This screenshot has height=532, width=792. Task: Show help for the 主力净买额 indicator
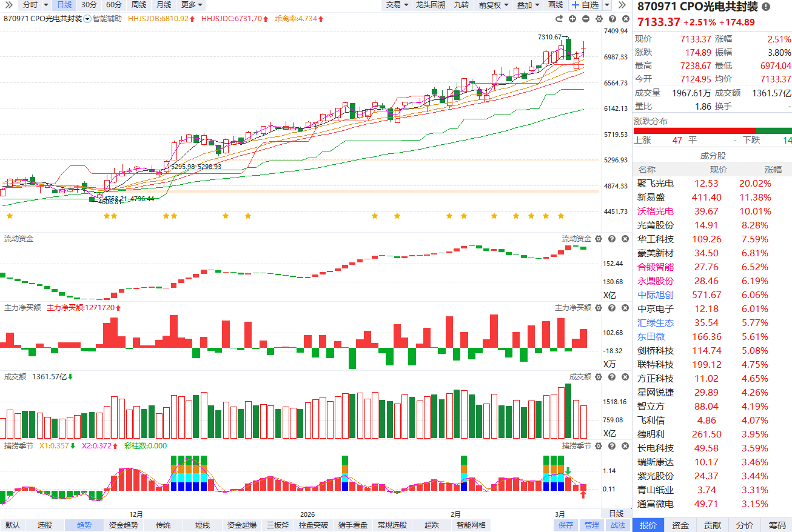[611, 308]
